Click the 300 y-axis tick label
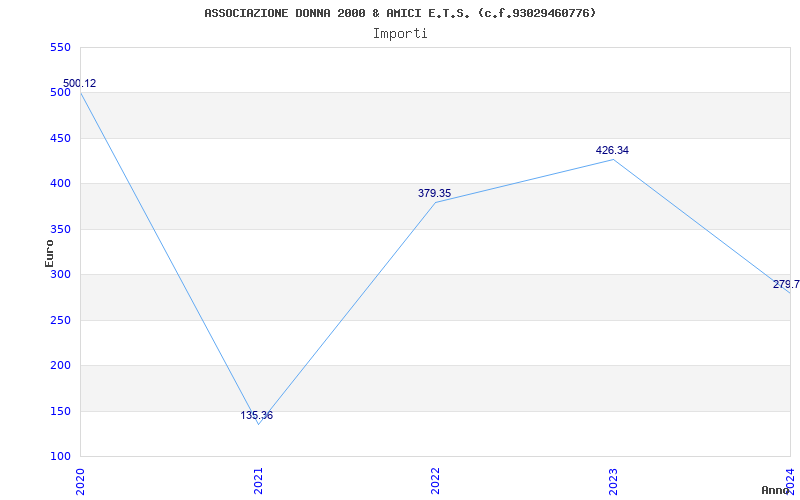The width and height of the screenshot is (800, 500). tap(60, 274)
